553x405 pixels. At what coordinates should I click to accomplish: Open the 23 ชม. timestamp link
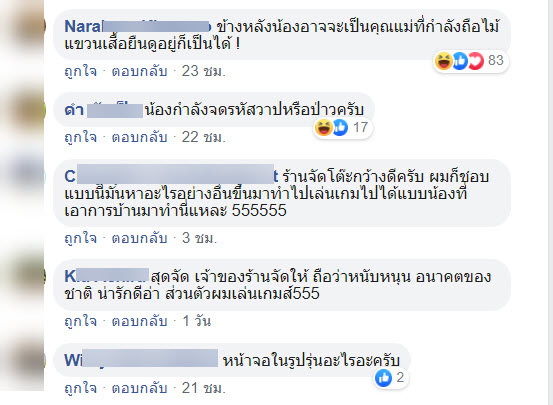click(x=203, y=71)
